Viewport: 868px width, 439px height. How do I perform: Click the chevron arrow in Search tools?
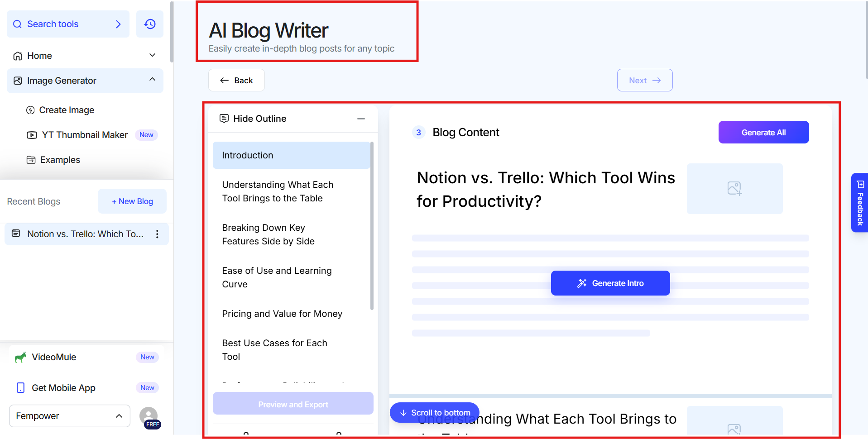tap(118, 24)
